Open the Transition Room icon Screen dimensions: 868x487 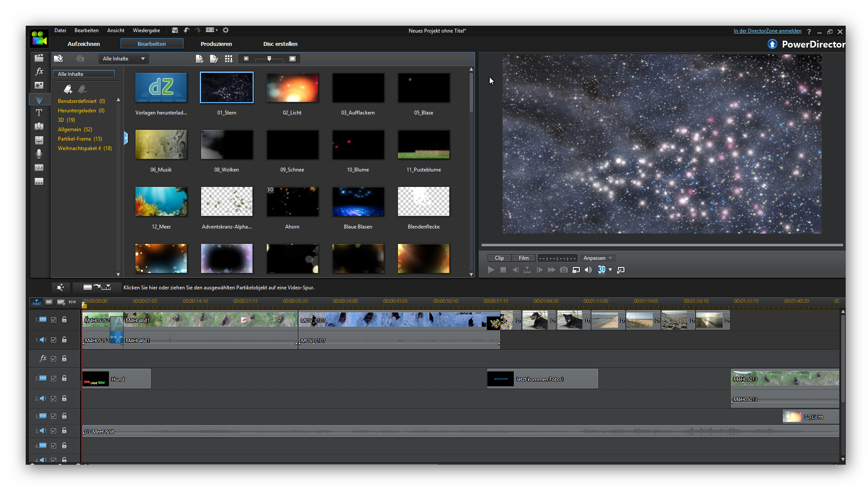click(x=39, y=126)
